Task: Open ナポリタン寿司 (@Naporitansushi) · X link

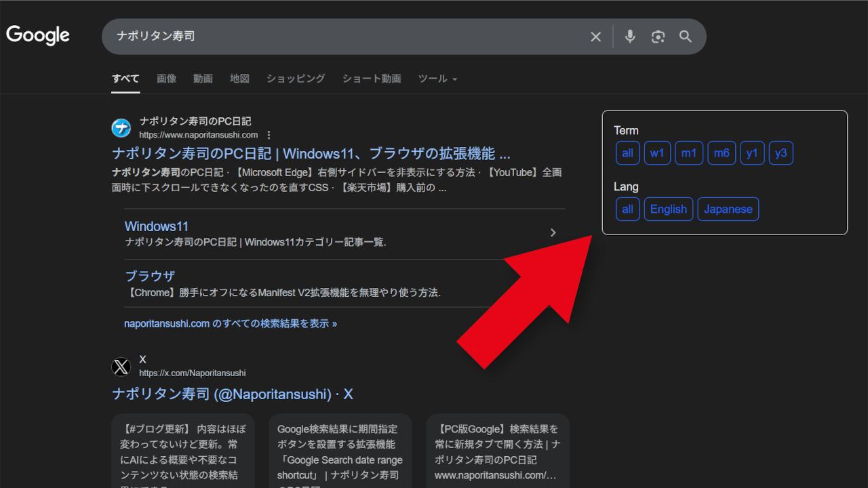Action: (x=232, y=394)
